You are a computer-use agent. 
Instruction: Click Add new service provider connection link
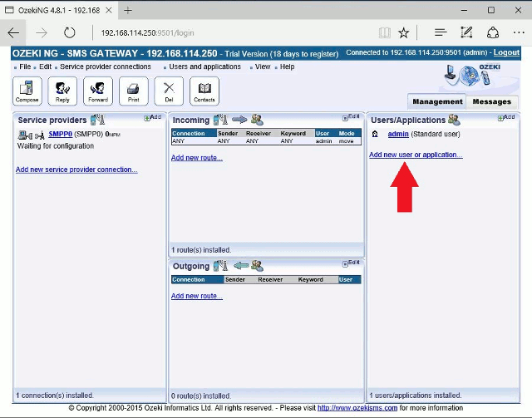[x=76, y=170]
